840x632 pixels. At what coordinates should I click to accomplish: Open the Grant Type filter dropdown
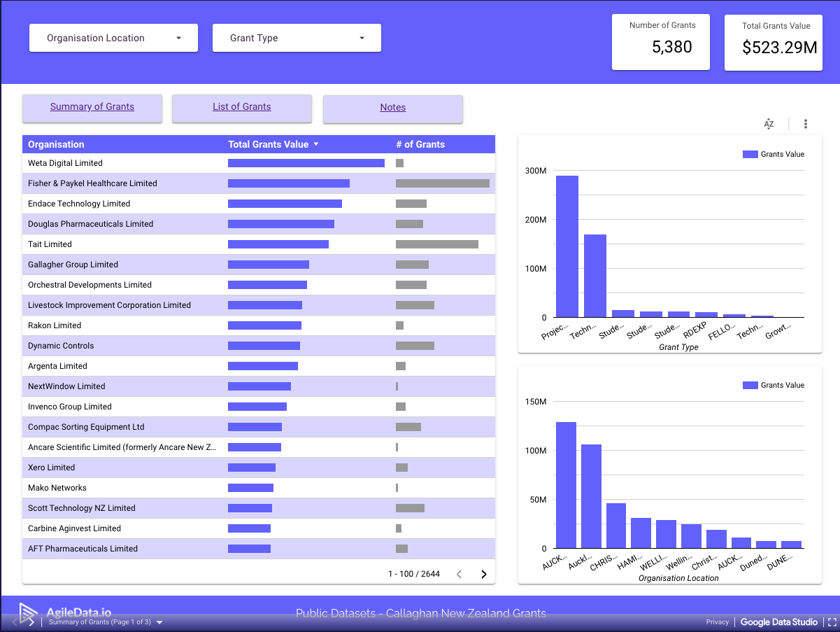click(297, 38)
